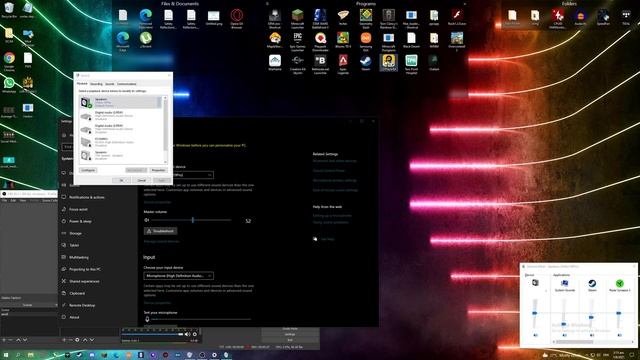The image size is (640, 360).
Task: Switch to Sounds tab in Sound dialog
Action: click(110, 84)
